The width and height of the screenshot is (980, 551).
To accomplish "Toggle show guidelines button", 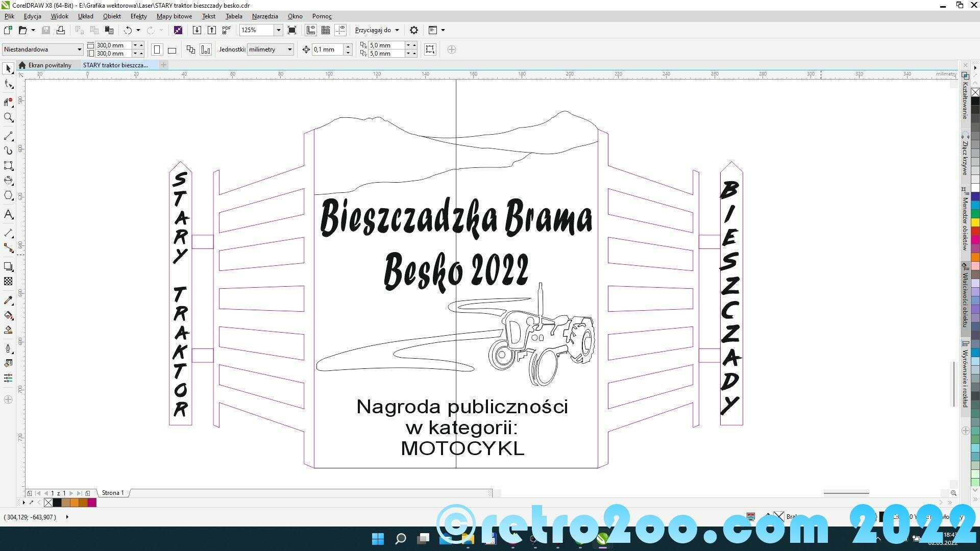I will [340, 30].
